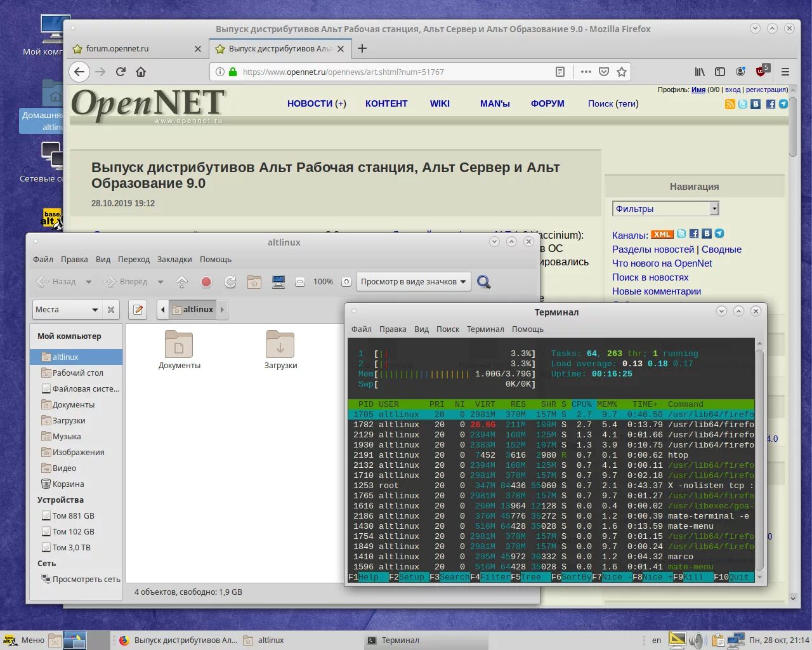812x650 pixels.
Task: Open page actions three-dot menu
Action: point(586,72)
